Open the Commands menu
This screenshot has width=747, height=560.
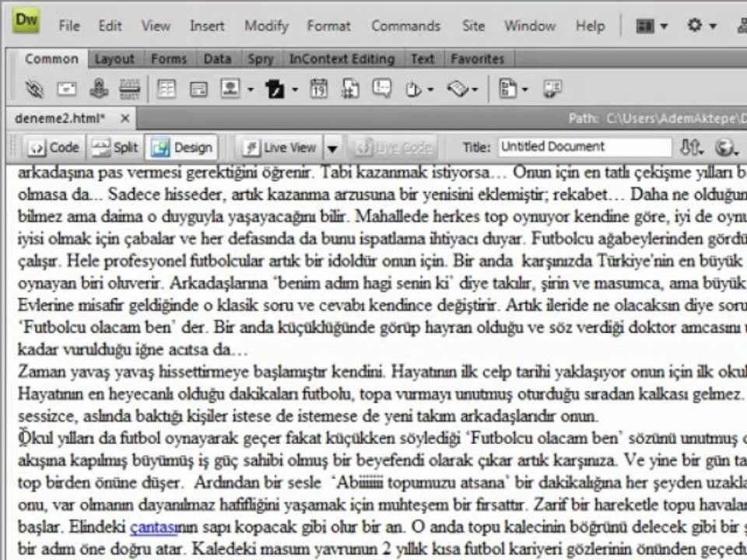[406, 26]
